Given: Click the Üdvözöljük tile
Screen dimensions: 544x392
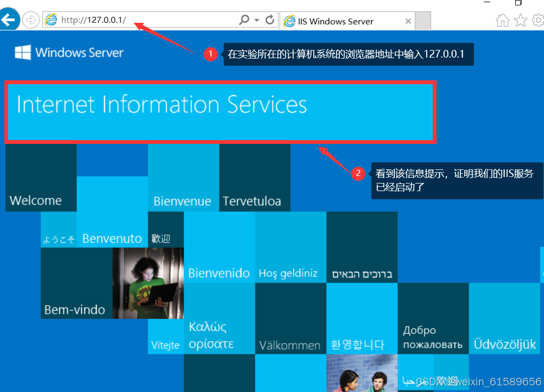Looking at the screenshot, I should point(505,319).
